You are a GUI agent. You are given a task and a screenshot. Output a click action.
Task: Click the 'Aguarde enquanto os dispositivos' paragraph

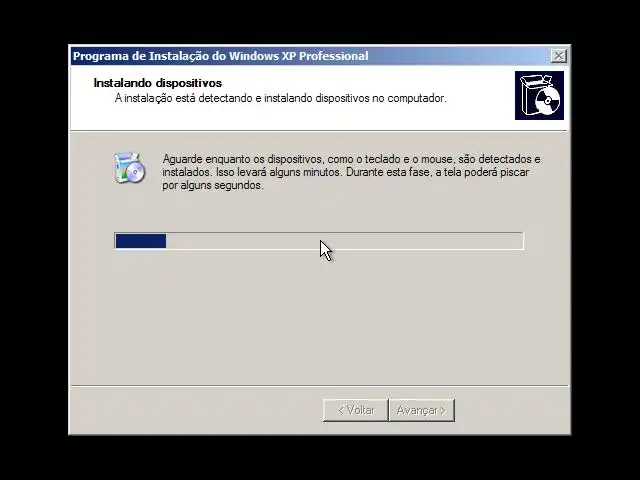(351, 172)
